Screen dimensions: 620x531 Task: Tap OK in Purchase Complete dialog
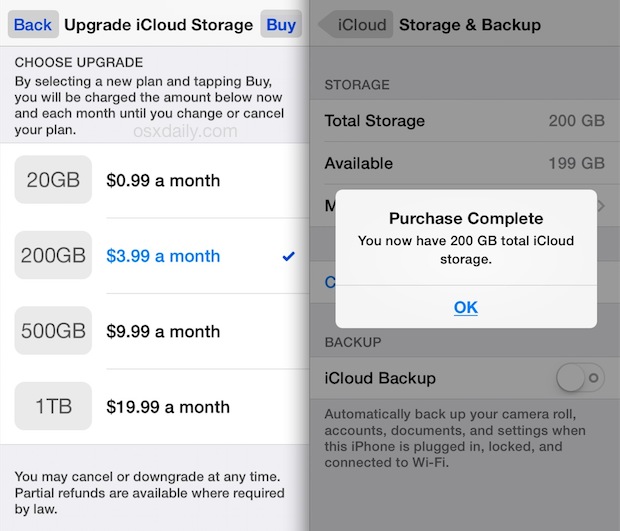[465, 307]
